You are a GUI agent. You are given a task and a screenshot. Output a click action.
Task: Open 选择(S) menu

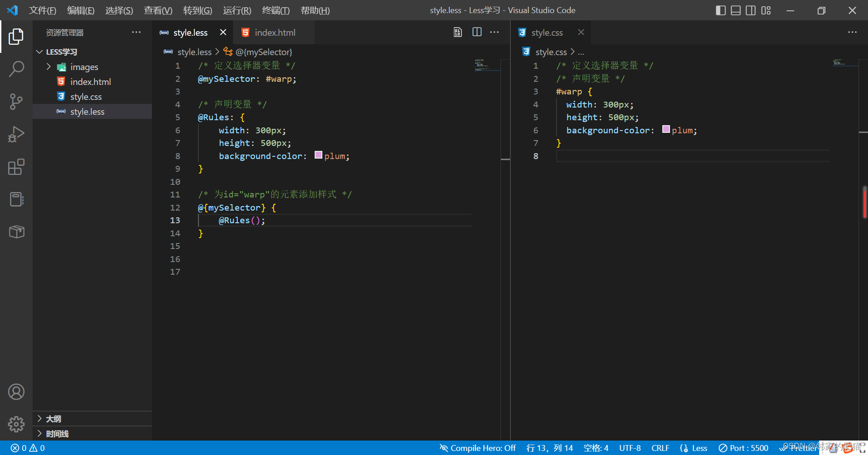point(119,10)
